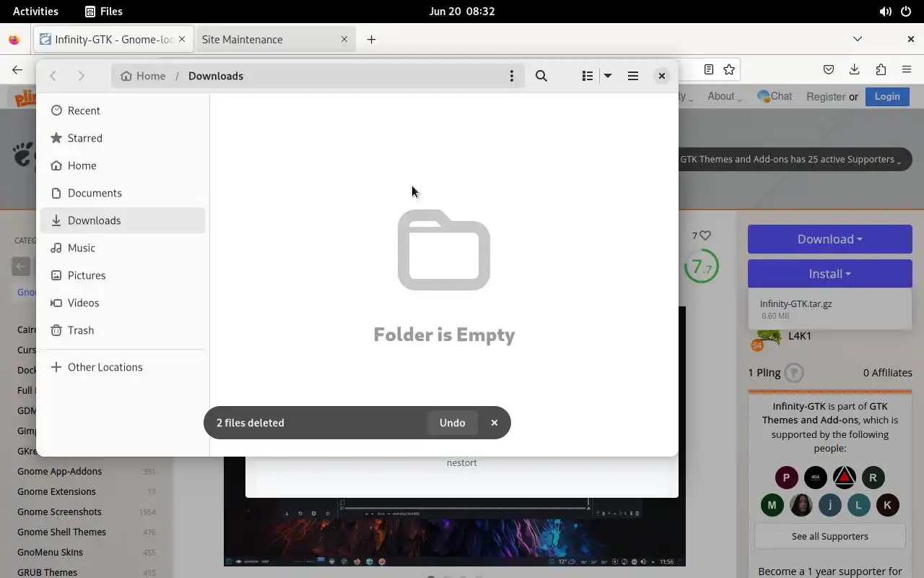Open the Install dropdown button

pyautogui.click(x=830, y=274)
